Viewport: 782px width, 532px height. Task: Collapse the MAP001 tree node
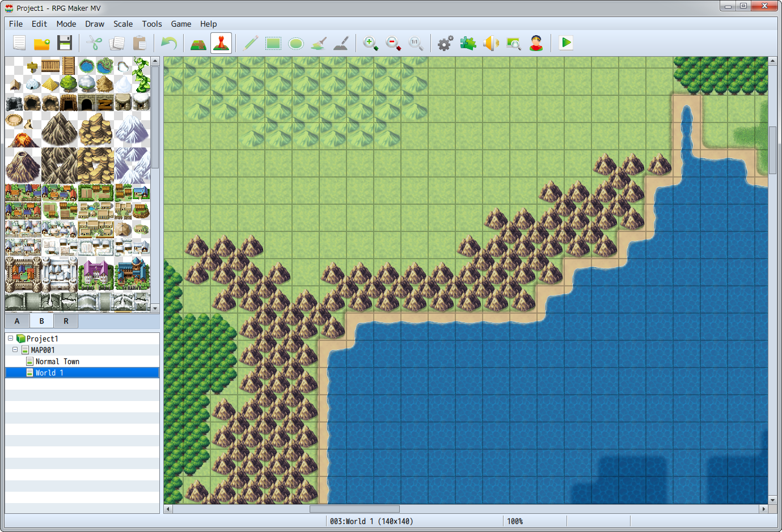[x=15, y=350]
